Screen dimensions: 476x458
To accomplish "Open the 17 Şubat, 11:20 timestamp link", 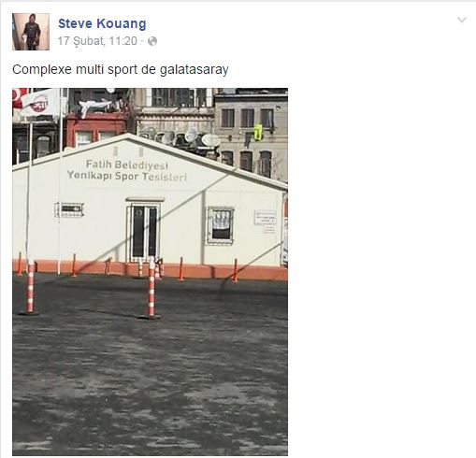I will (97, 41).
